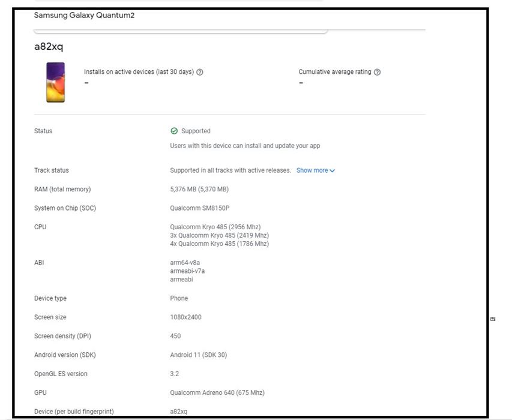This screenshot has height=420, width=512.
Task: Click 'Users with this device can install' text
Action: [x=245, y=146]
